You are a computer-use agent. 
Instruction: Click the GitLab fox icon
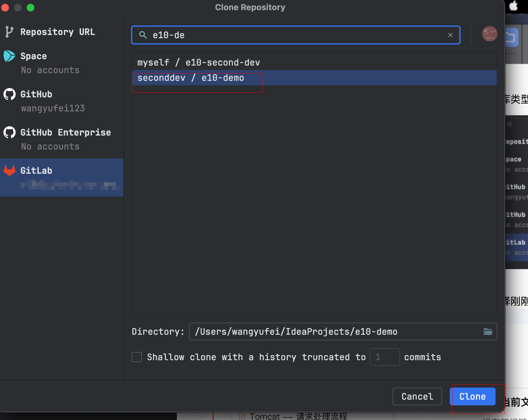pyautogui.click(x=9, y=171)
